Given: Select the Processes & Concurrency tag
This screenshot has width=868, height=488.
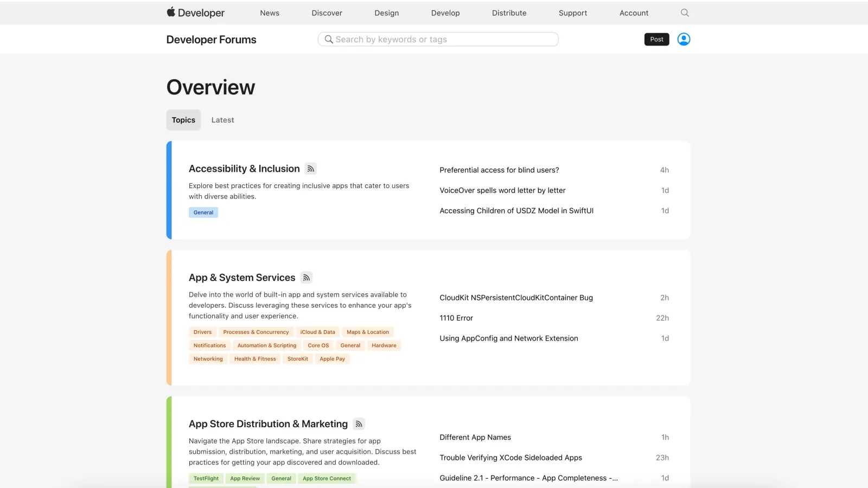Looking at the screenshot, I should point(256,332).
